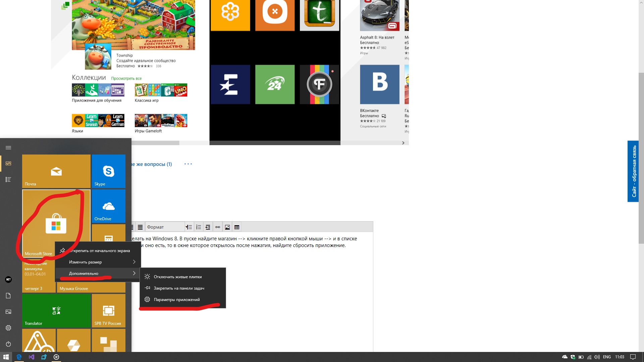
Task: Open Microsoft Edge from taskbar
Action: click(x=19, y=357)
